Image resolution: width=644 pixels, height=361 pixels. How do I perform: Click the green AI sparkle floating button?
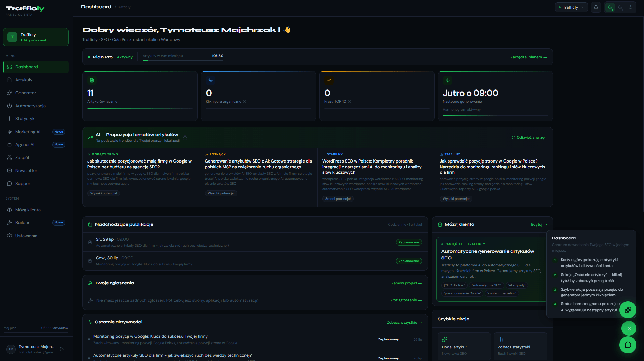point(628,310)
